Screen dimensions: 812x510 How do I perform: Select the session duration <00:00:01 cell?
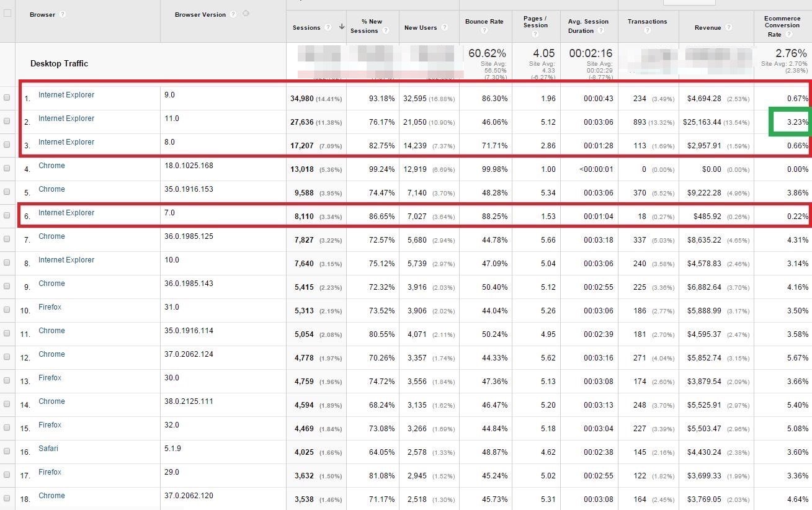pyautogui.click(x=597, y=169)
